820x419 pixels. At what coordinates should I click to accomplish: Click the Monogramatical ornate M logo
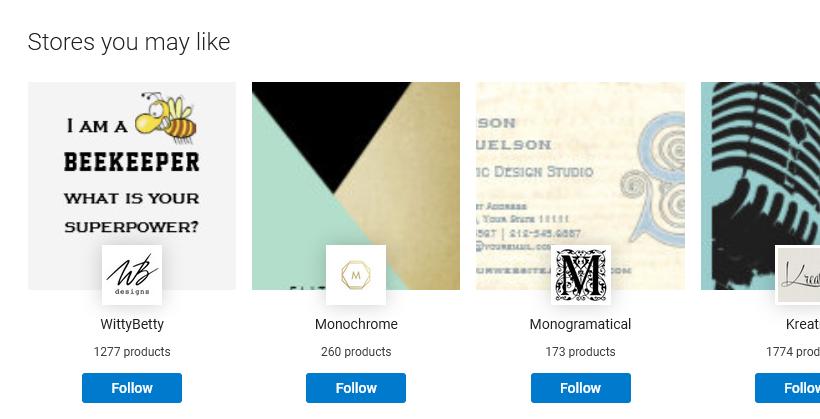pos(580,274)
